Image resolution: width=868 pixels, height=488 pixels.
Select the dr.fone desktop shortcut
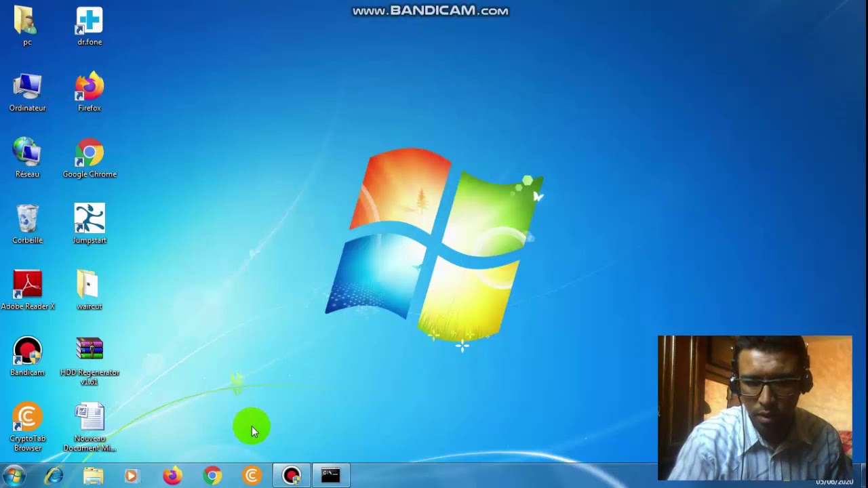[90, 26]
